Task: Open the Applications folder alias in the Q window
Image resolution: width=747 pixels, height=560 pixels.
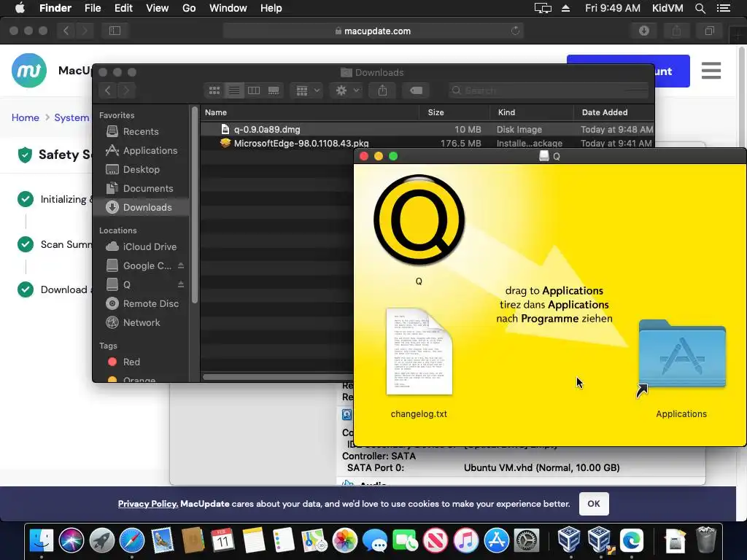Action: tap(682, 355)
